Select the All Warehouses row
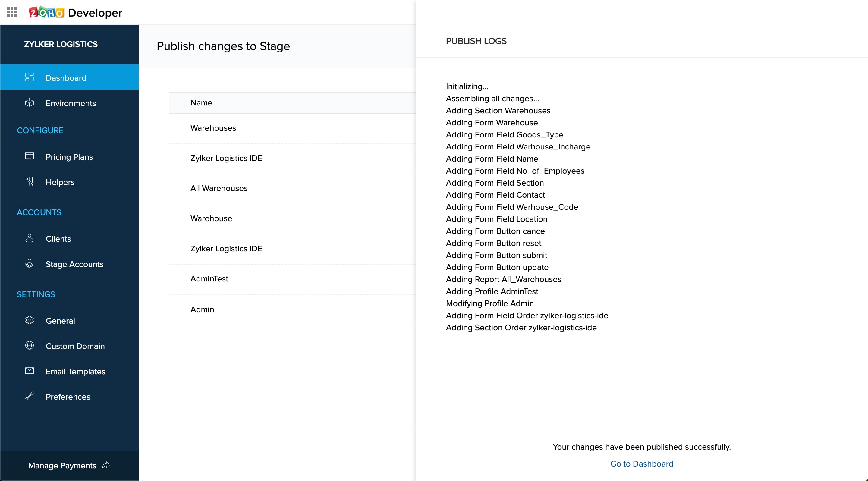 292,188
